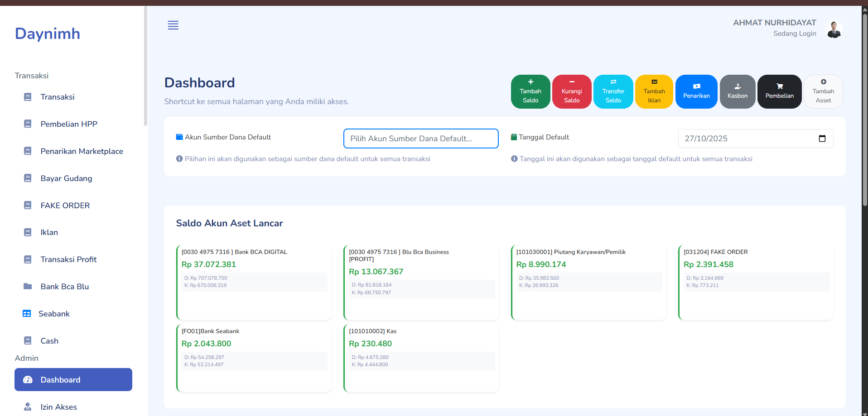
Task: Open Transfer Saldo shortcut
Action: pos(613,91)
